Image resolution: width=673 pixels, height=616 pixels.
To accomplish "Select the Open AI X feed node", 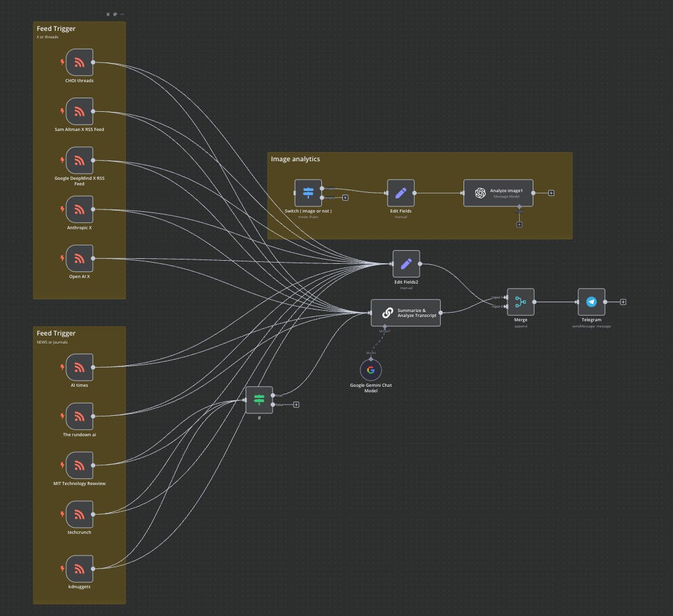I will tap(79, 258).
